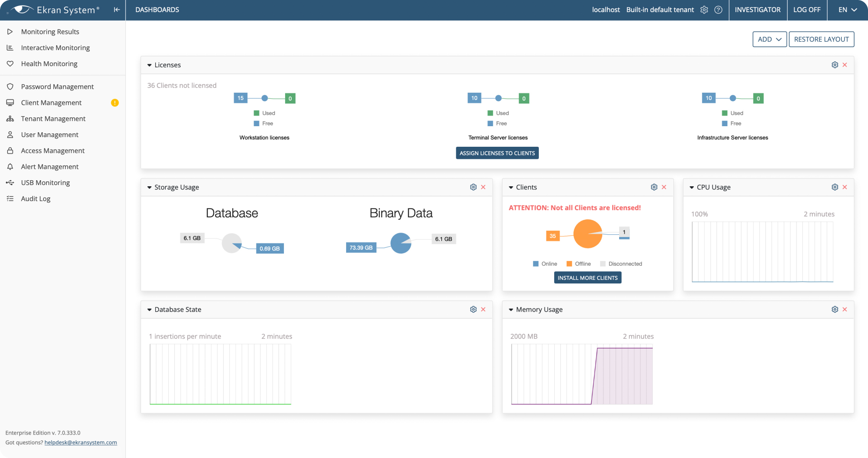Image resolution: width=868 pixels, height=458 pixels.
Task: Remove the Licenses widget with red X
Action: pos(845,65)
